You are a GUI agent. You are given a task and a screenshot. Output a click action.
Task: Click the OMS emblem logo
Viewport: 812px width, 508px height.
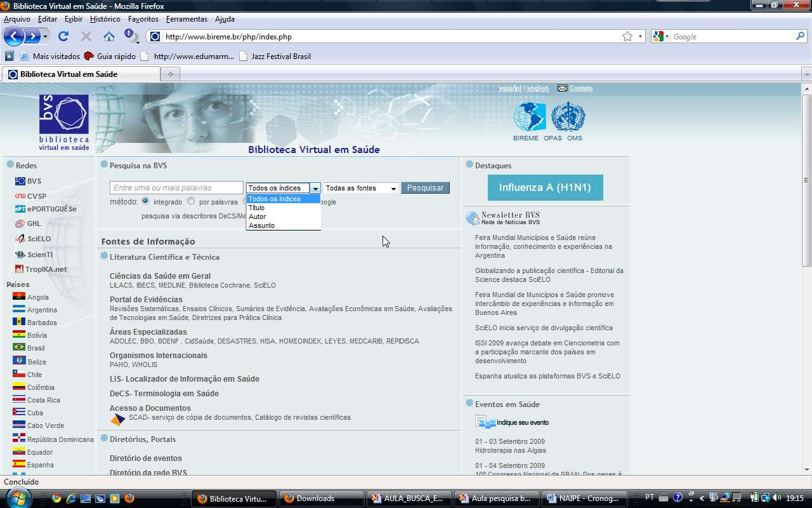[568, 117]
